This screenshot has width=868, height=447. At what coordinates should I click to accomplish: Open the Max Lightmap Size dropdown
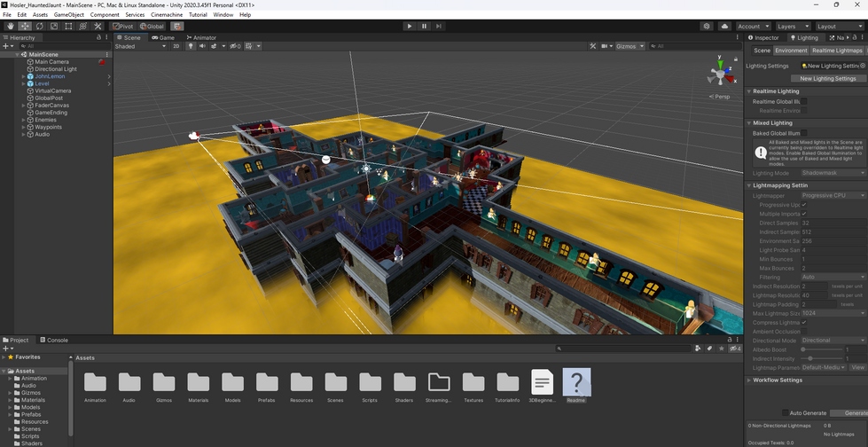tap(833, 313)
